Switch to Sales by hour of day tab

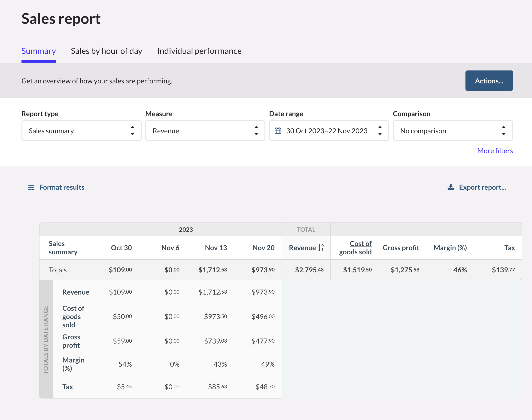pos(106,51)
